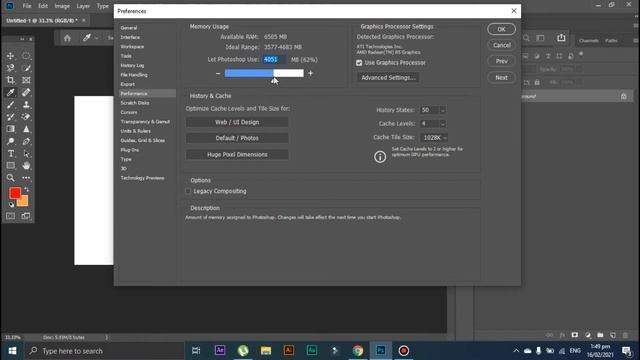Screen dimensions: 640x360
Task: Create a new layer mask from Layers panel
Action: point(575,335)
